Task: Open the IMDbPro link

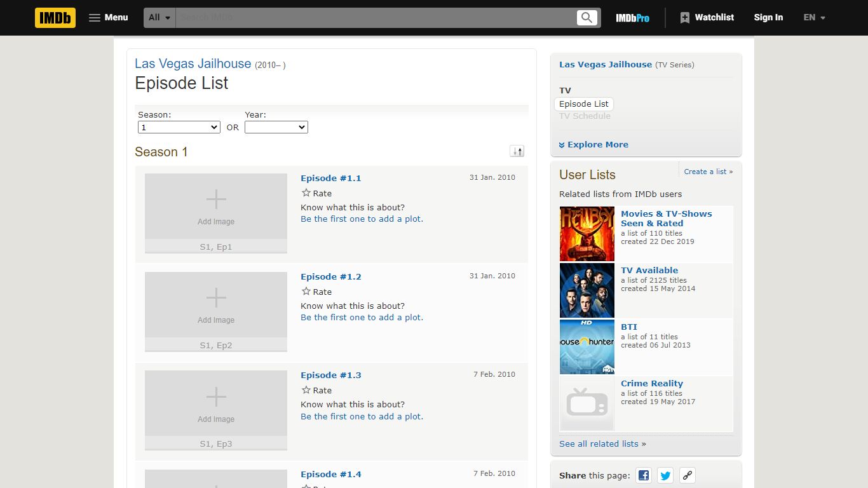Action: (632, 18)
